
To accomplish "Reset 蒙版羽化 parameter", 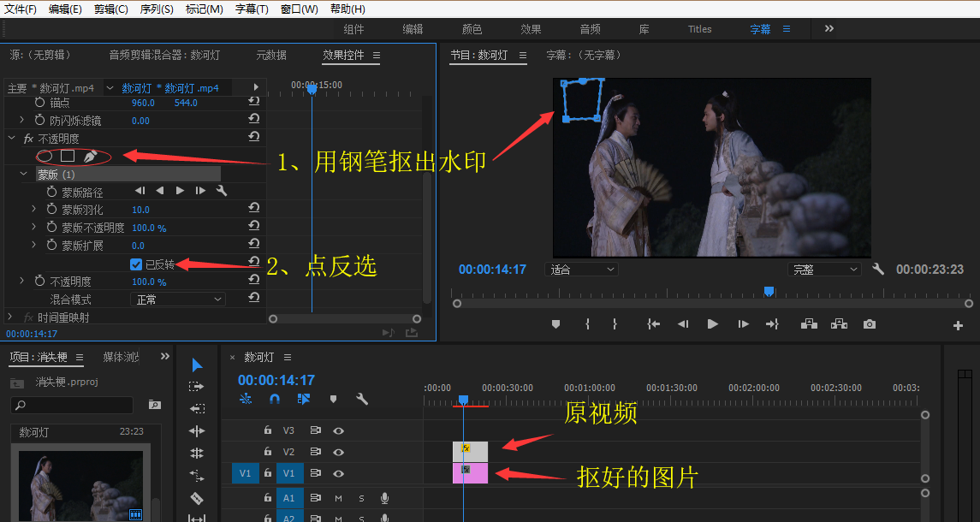I will click(x=253, y=208).
